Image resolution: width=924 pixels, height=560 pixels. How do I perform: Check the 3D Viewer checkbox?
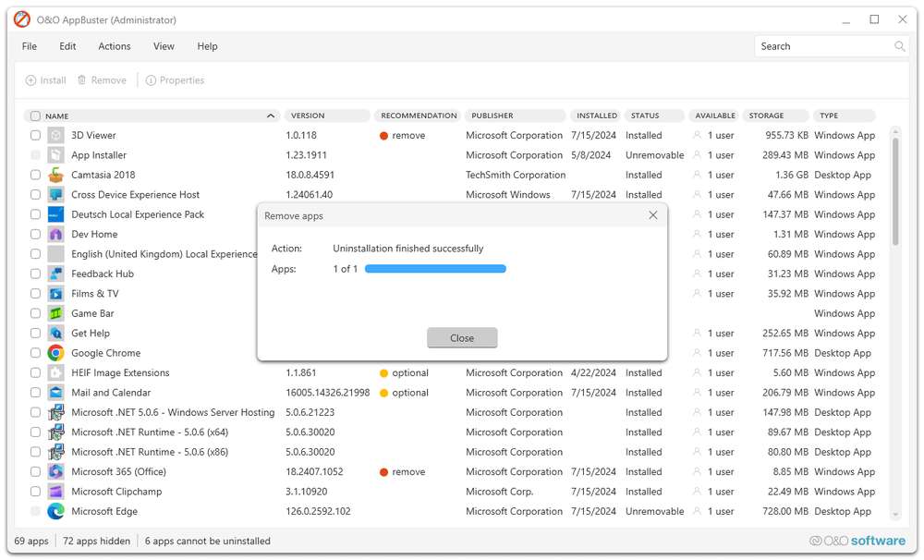(35, 136)
